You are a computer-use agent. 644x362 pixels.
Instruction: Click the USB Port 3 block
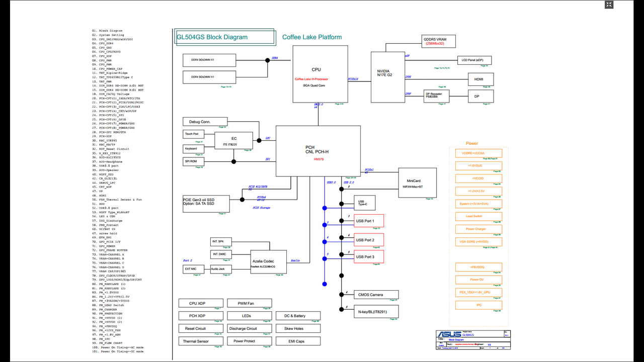369,256
